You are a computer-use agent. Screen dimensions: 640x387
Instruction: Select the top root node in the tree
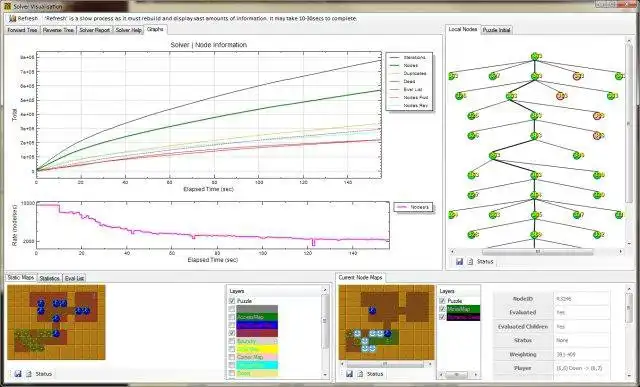pos(535,57)
